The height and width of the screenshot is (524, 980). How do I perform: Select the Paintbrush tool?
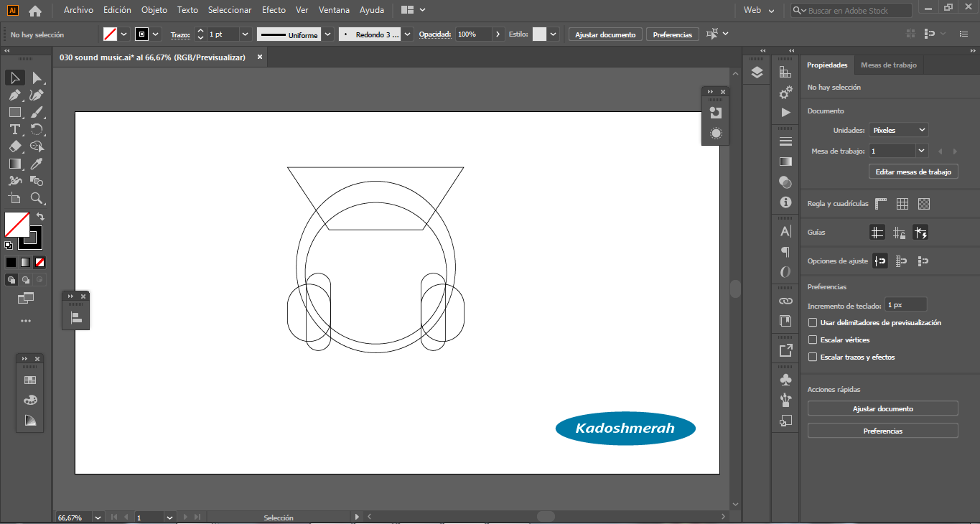[37, 112]
